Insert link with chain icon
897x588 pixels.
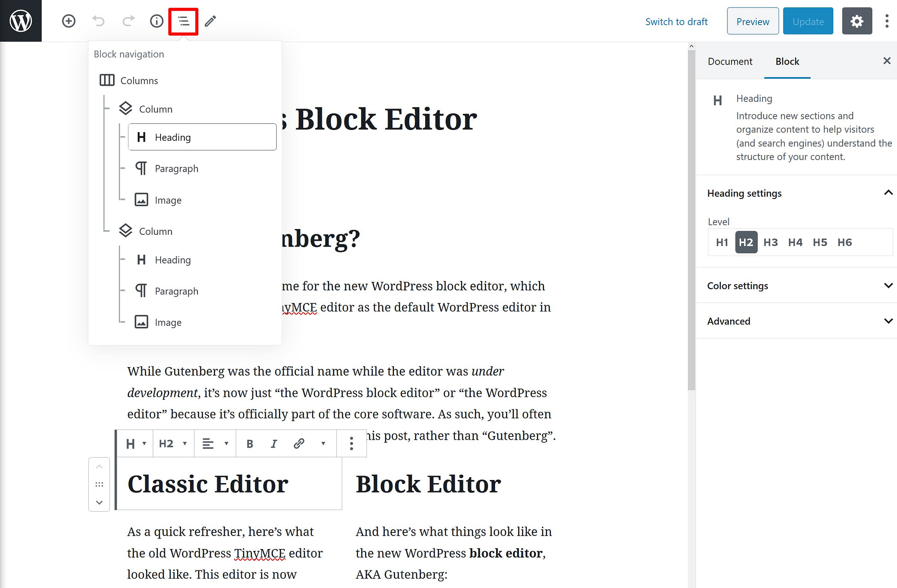click(x=299, y=444)
